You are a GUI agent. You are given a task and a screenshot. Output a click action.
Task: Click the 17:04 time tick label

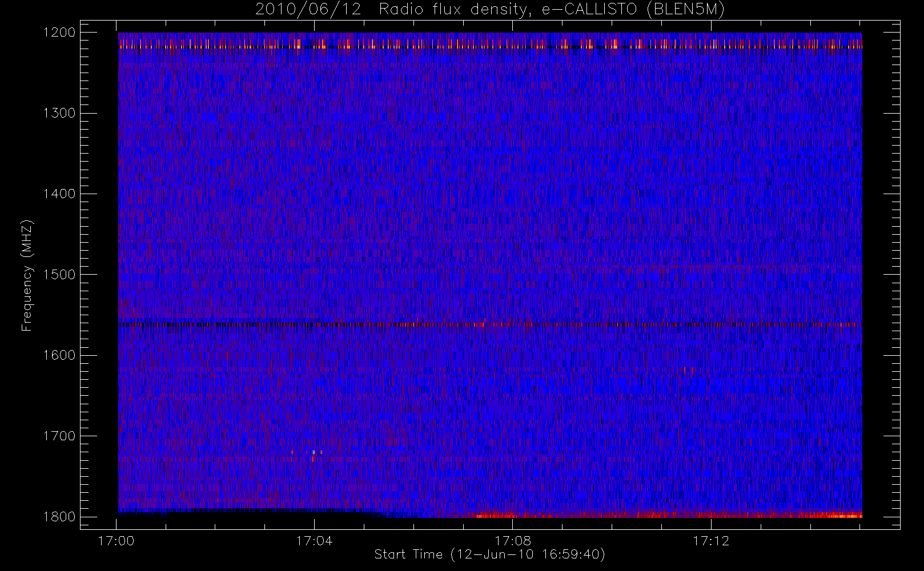coord(314,541)
